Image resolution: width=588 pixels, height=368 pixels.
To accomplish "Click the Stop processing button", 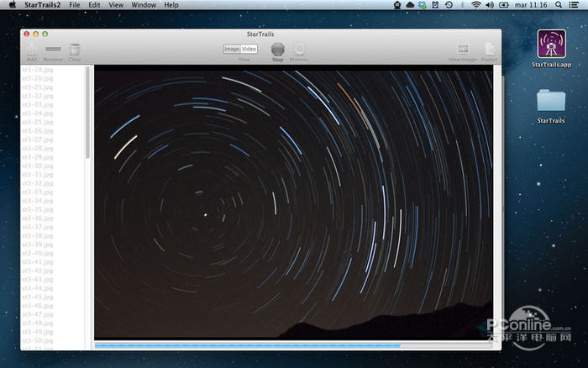I will (278, 50).
